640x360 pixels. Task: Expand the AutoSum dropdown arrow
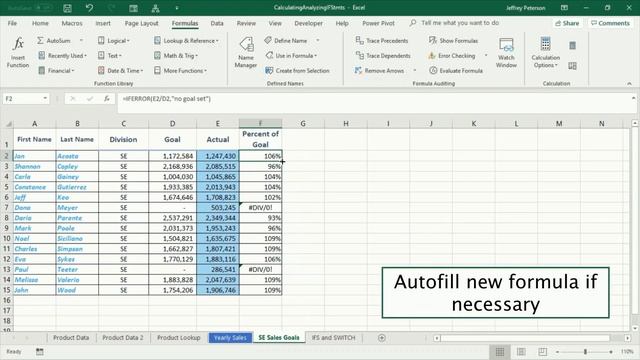coord(81,40)
